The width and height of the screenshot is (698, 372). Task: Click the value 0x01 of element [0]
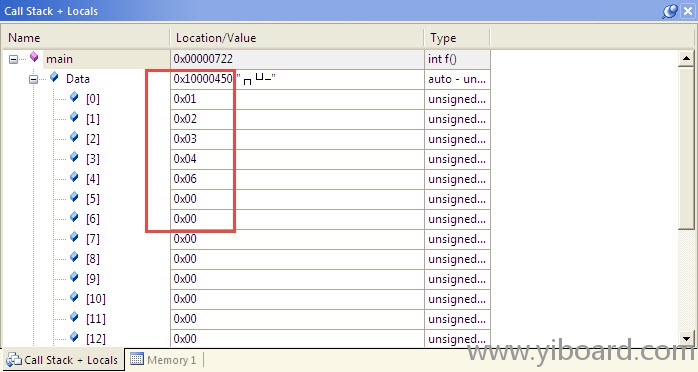click(x=185, y=99)
